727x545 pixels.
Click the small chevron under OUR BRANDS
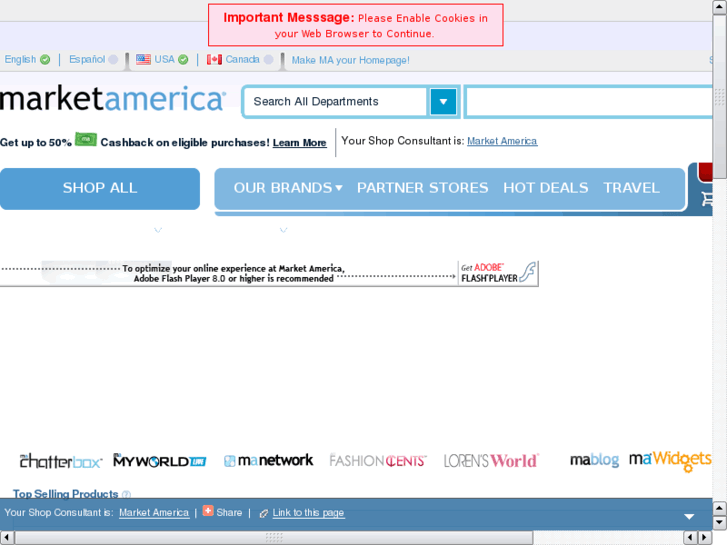coord(283,230)
